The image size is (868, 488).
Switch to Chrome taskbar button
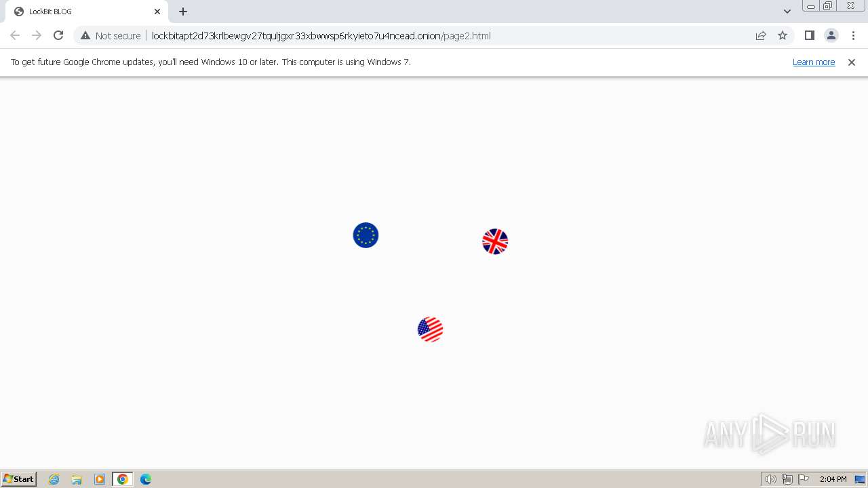[x=123, y=479]
